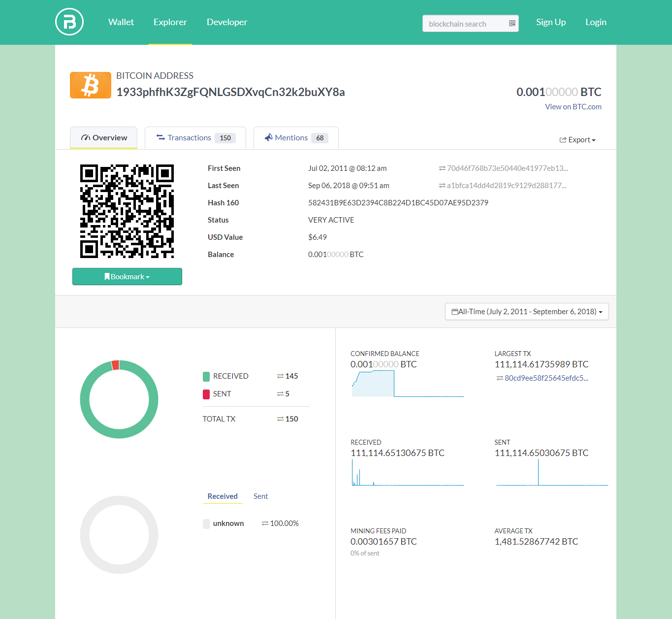Open the All-Time date range dropdown

click(527, 312)
